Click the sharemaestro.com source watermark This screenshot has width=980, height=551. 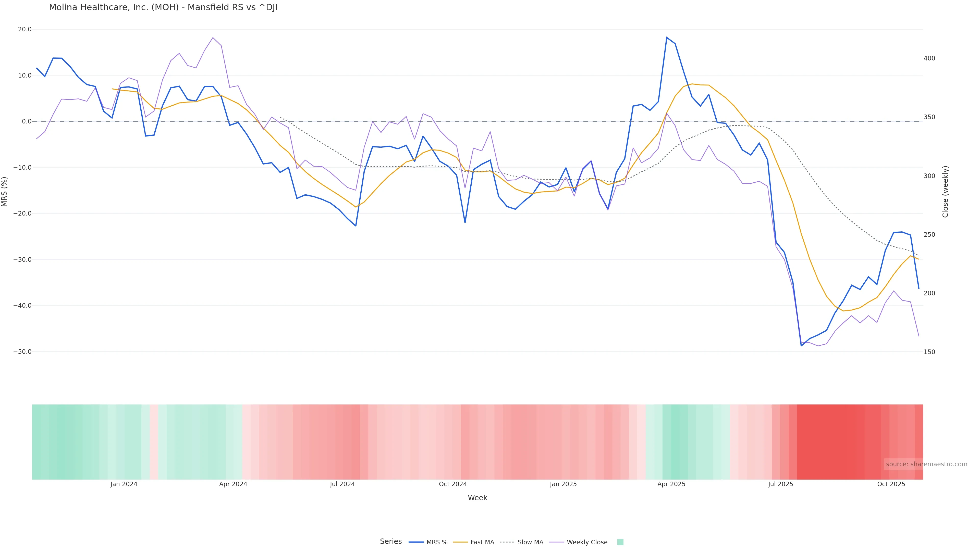(x=926, y=464)
